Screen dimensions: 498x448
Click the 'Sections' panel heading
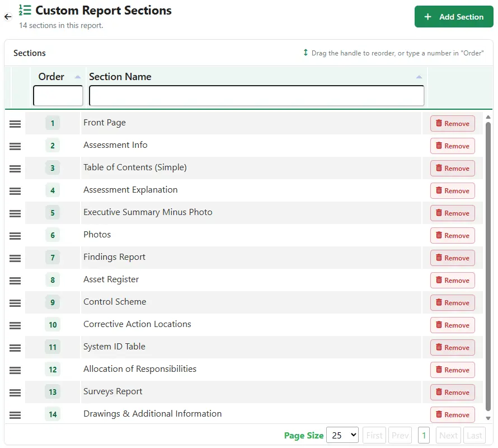pyautogui.click(x=30, y=53)
